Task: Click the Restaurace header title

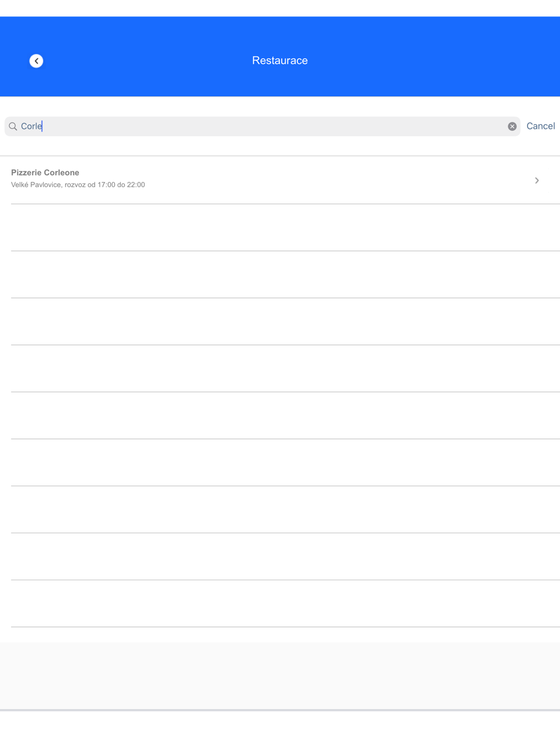Action: tap(280, 60)
